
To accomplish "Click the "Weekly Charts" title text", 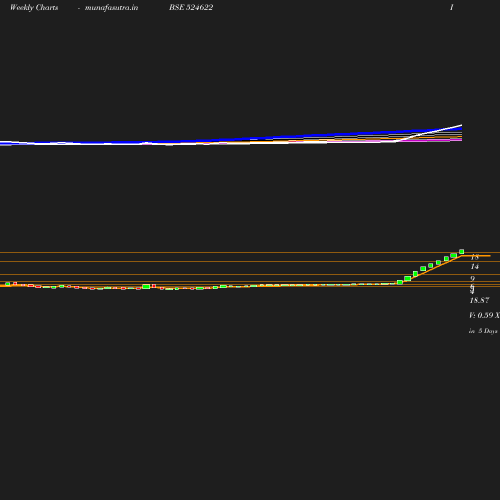I will [34, 8].
